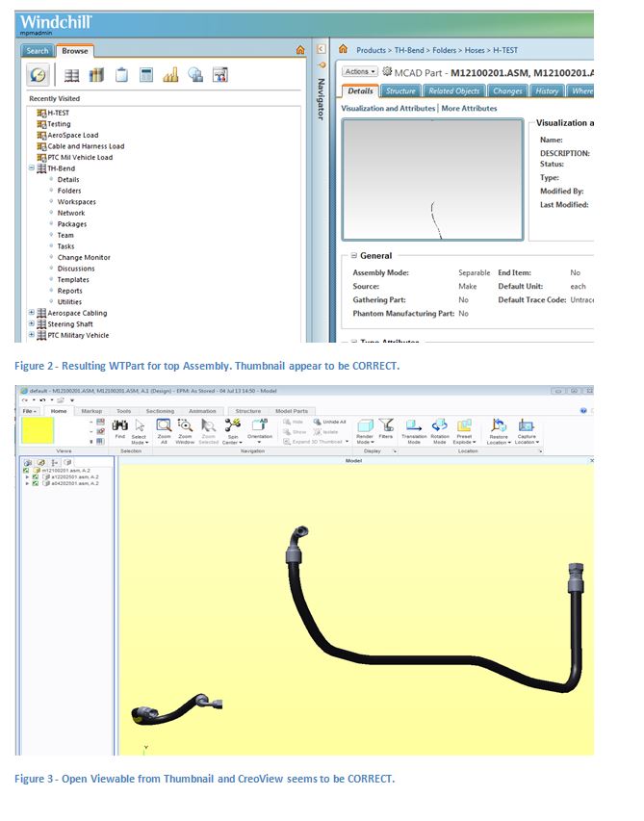Switch to the Search tab in navigator
The image size is (644, 821).
[x=38, y=51]
